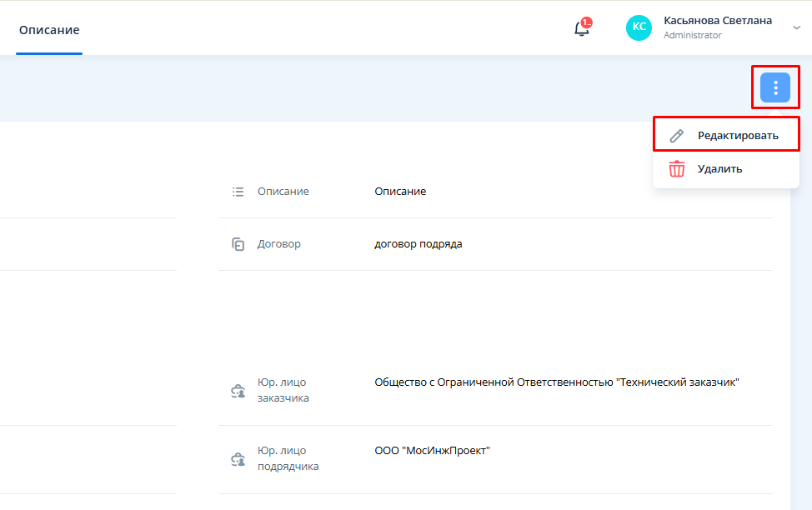This screenshot has width=812, height=510.
Task: Click the Юр. лицо заказчика icon
Action: tap(238, 391)
